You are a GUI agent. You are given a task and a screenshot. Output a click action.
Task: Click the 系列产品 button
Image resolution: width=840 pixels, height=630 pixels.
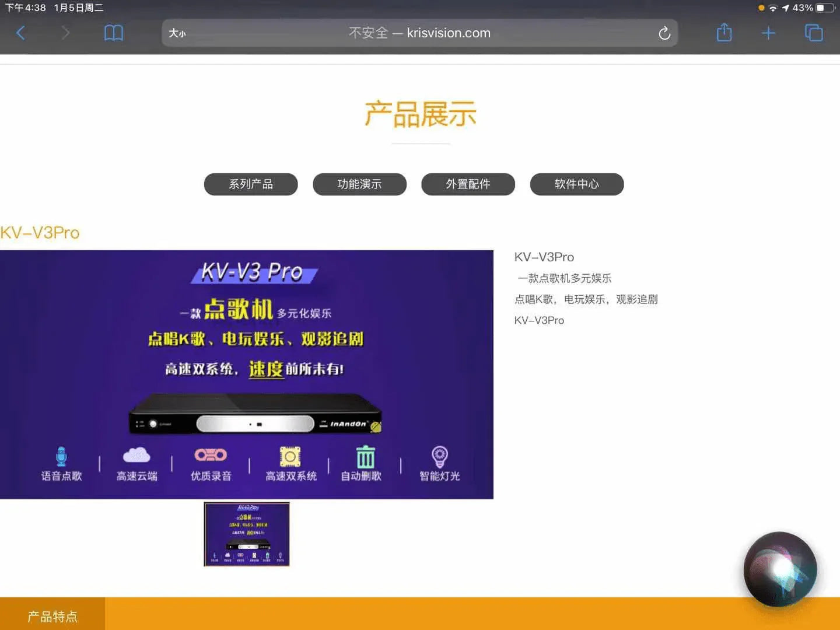point(250,184)
